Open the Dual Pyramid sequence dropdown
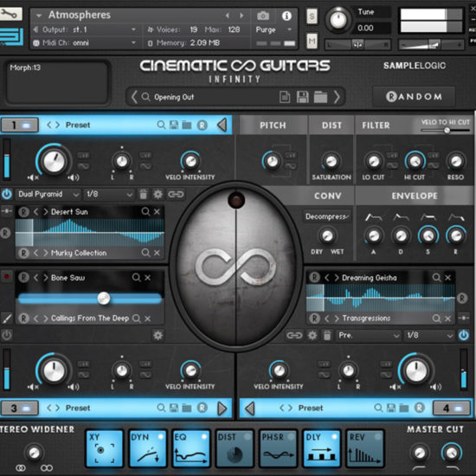 [x=48, y=194]
